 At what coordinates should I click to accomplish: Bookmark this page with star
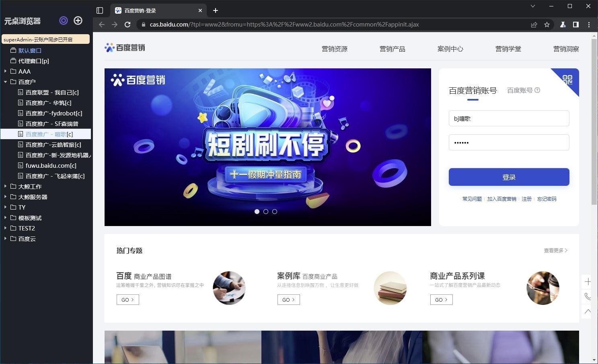click(547, 25)
